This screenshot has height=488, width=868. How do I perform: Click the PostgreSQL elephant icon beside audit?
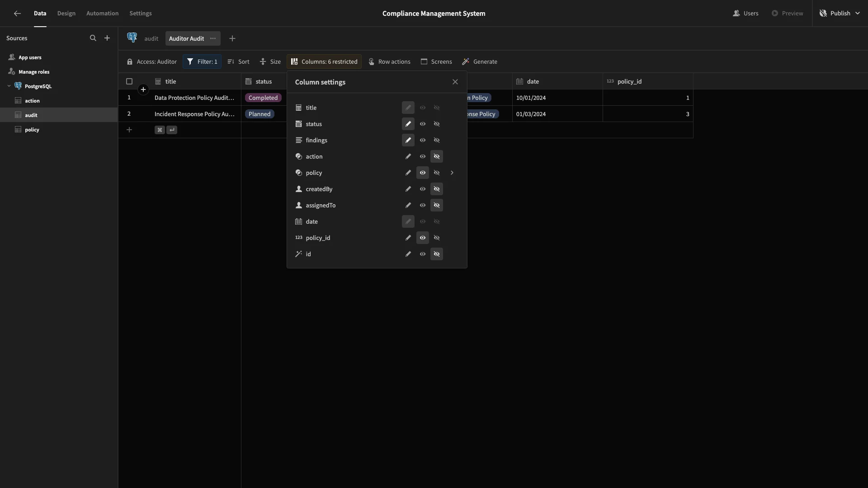(132, 38)
